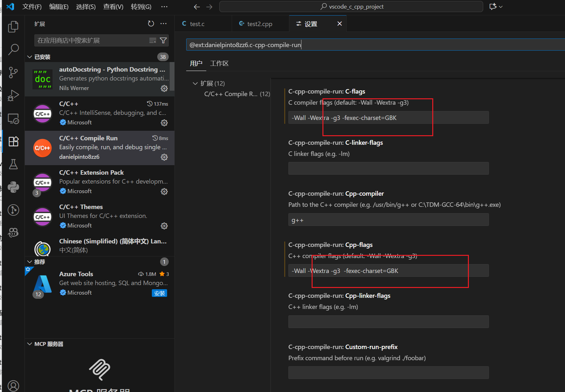
Task: Open manage gear for C/C++ Compile Run
Action: point(164,157)
